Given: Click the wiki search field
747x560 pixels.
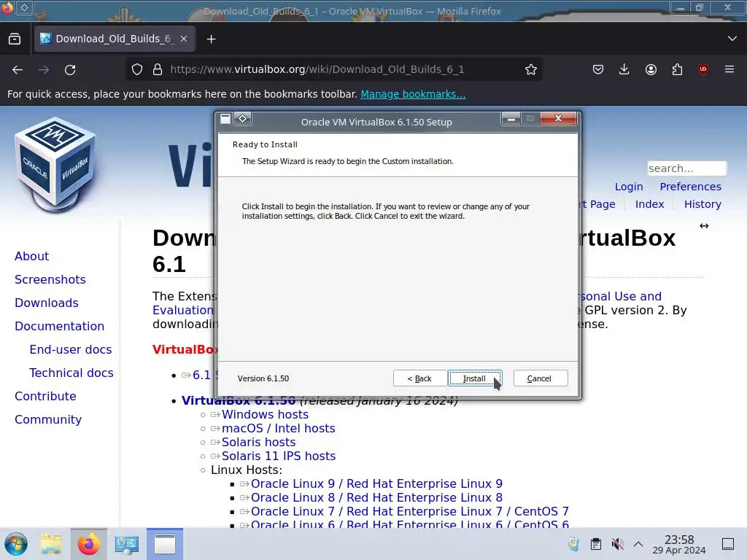Looking at the screenshot, I should click(687, 168).
